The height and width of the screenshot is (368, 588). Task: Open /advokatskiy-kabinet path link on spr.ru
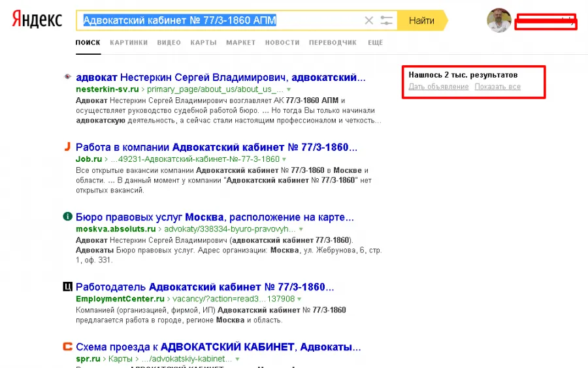186,359
